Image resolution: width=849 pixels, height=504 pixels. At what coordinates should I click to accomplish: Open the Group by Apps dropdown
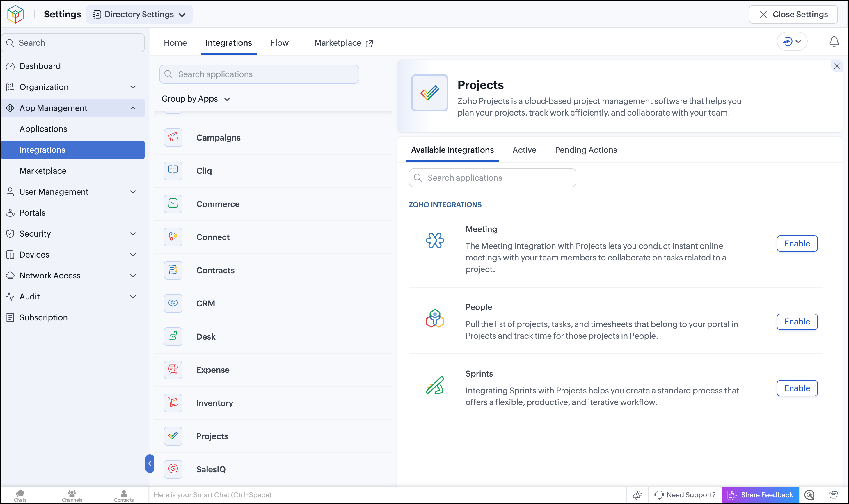click(196, 99)
